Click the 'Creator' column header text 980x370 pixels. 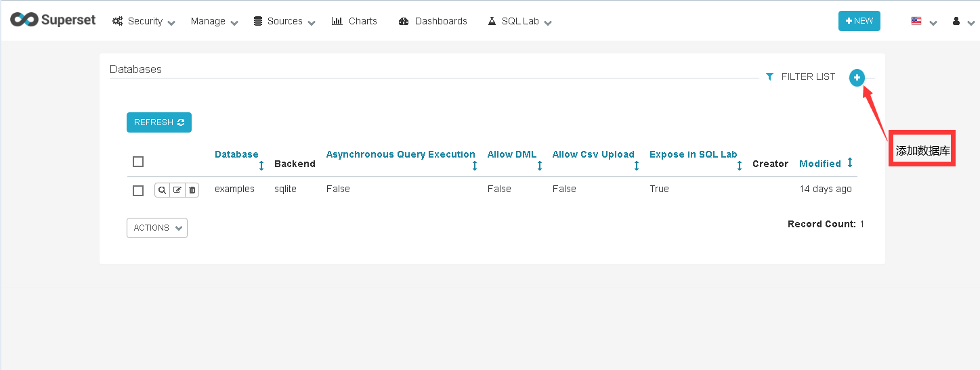pos(770,164)
